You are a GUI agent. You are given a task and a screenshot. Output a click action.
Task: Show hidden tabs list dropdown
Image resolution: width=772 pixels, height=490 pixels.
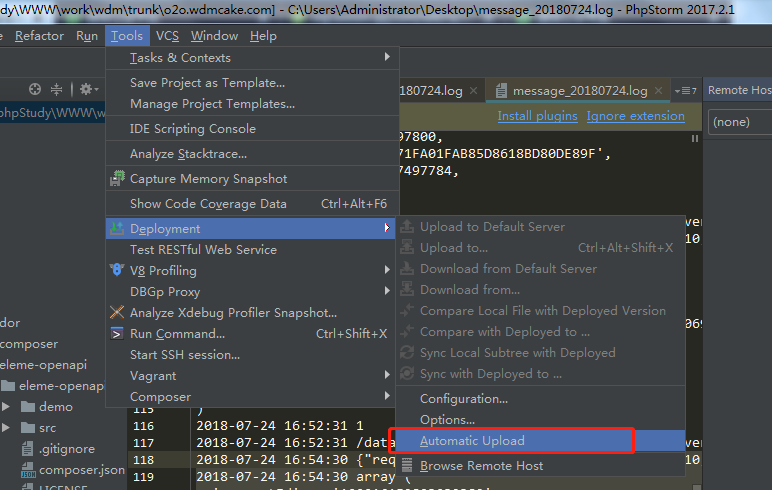click(x=685, y=91)
